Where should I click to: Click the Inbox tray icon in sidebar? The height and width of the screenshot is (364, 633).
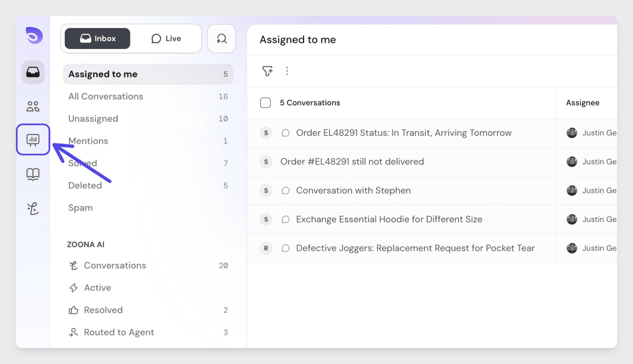(x=33, y=72)
